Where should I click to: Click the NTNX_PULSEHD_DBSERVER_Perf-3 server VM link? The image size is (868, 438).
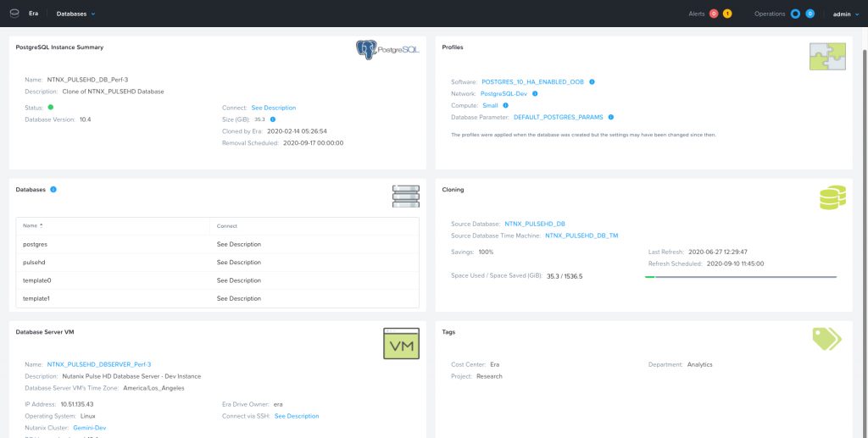(87, 364)
